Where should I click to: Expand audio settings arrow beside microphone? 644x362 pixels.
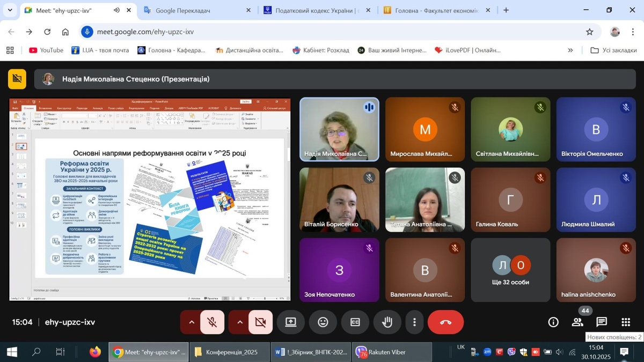coord(191,322)
